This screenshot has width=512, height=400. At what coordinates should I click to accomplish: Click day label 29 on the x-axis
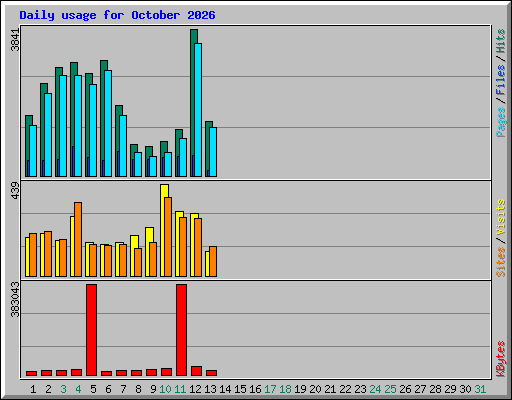point(450,389)
